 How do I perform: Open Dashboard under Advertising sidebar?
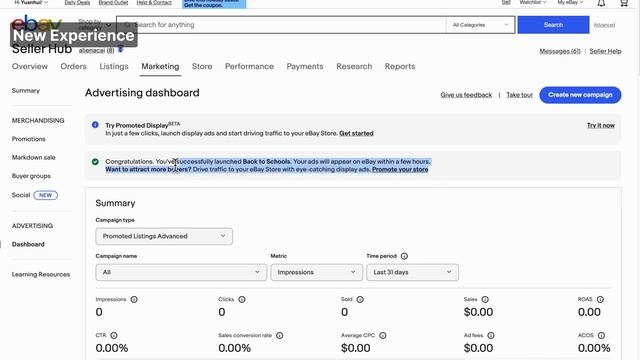click(x=28, y=244)
